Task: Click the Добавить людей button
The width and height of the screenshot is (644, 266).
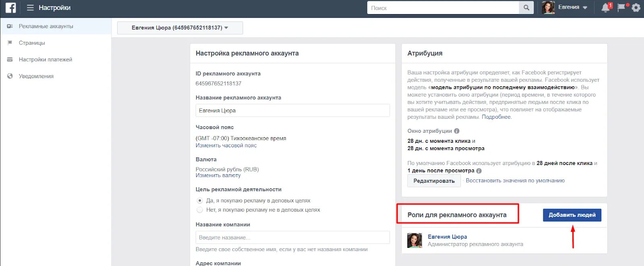Action: tap(572, 215)
